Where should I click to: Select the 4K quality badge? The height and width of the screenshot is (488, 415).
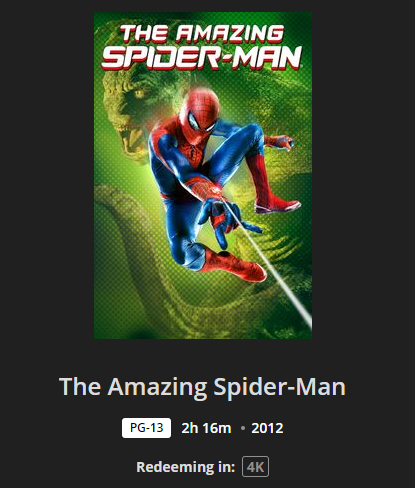[x=255, y=467]
